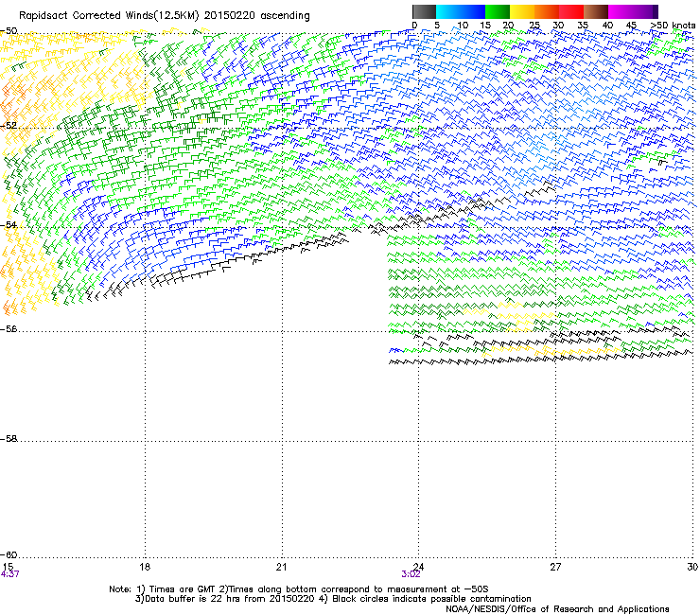Click the magenta-purple 40-50 knots color band
Viewport: 700px width, 615px height.
(x=633, y=11)
